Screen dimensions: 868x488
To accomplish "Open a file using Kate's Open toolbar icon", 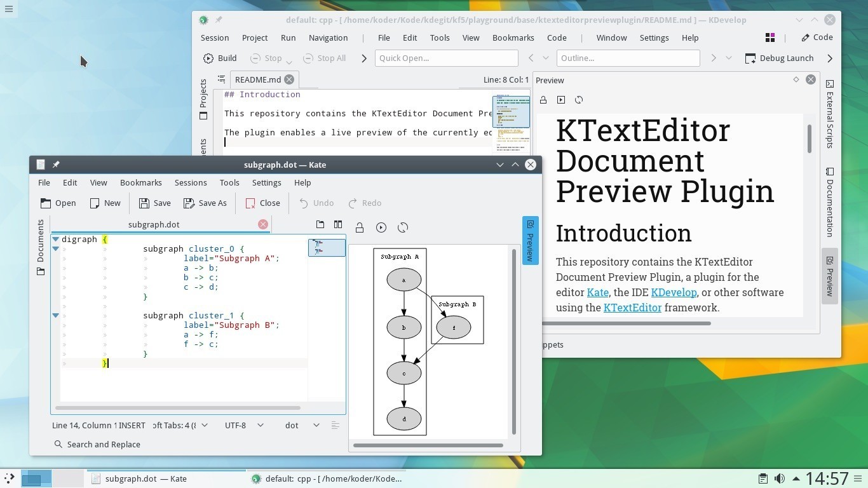I will (x=57, y=203).
